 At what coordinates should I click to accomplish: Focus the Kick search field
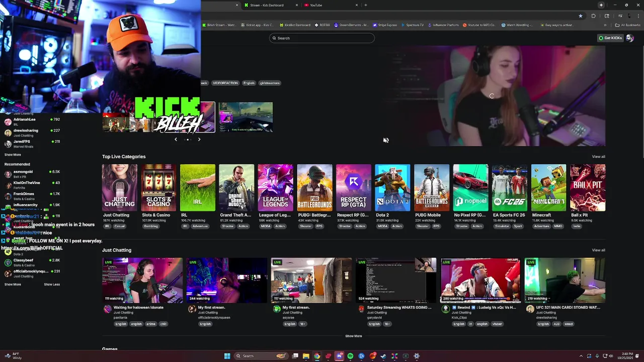point(322,38)
